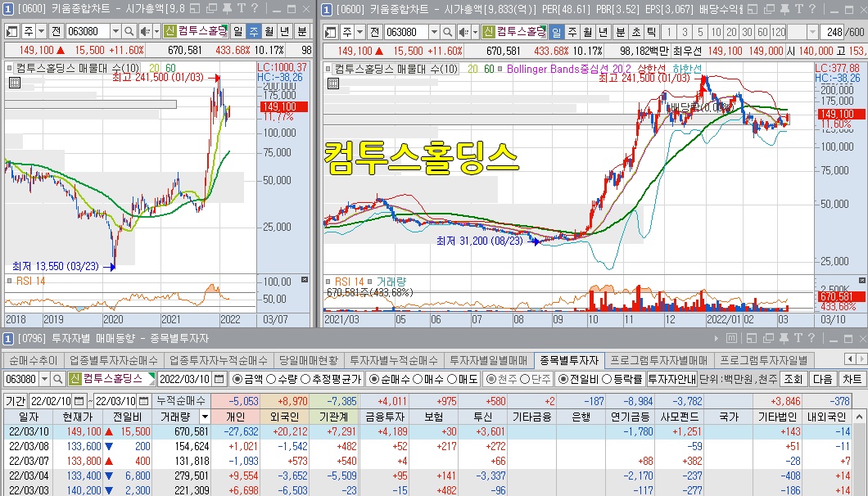Image resolution: width=868 pixels, height=496 pixels.
Task: Switch to the 업종별투자자순매수 tab
Action: (x=114, y=360)
